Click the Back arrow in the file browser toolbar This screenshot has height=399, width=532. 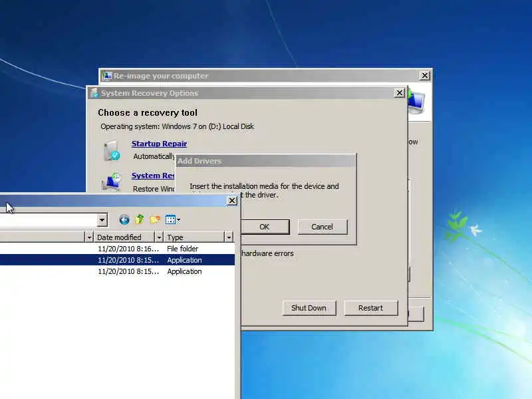pyautogui.click(x=124, y=220)
